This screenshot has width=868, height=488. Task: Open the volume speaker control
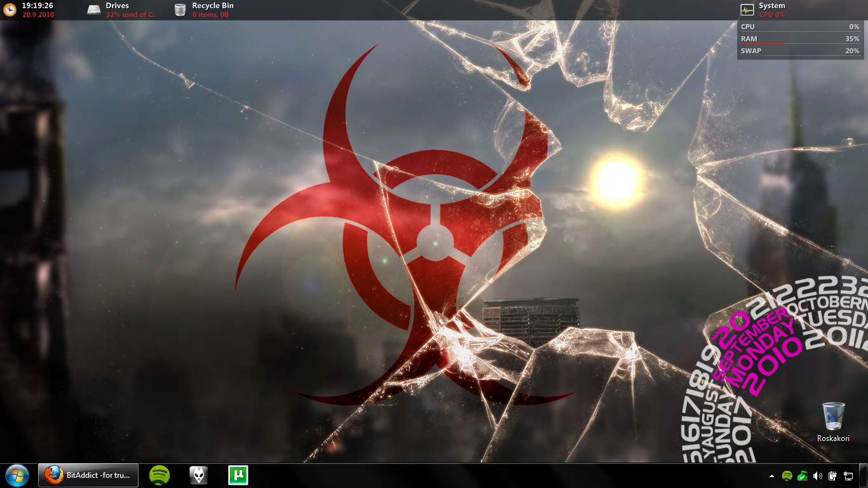818,476
